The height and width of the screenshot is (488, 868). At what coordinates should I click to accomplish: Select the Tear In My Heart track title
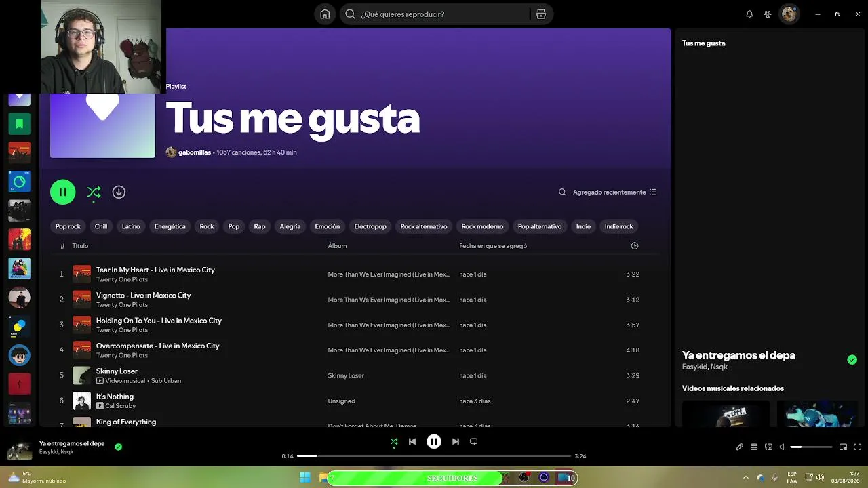coord(155,270)
